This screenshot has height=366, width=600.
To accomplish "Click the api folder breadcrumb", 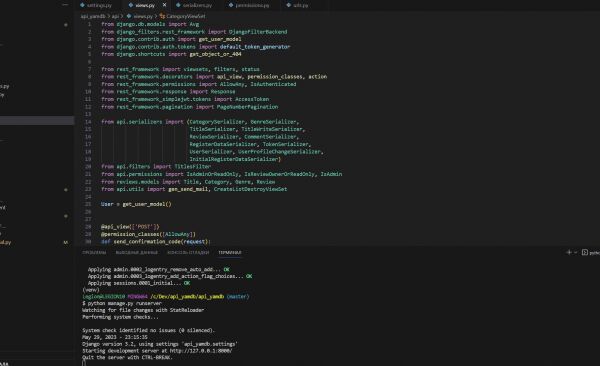I will coord(115,16).
